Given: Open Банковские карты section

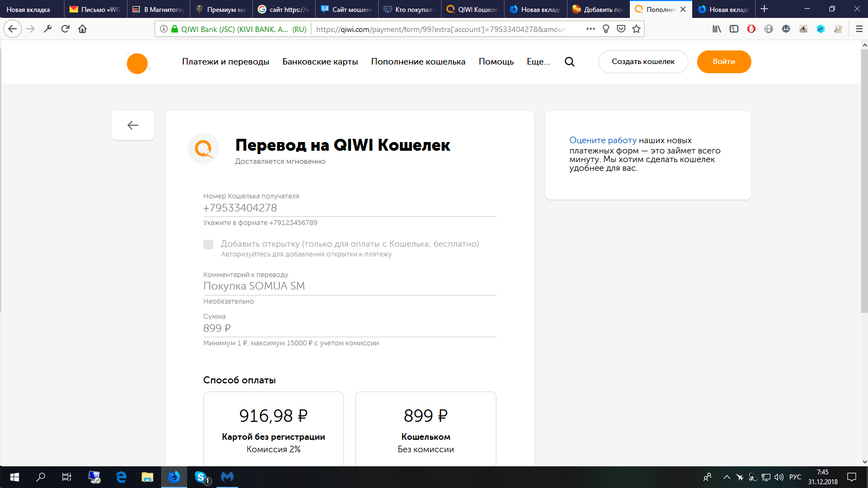Looking at the screenshot, I should pos(320,62).
